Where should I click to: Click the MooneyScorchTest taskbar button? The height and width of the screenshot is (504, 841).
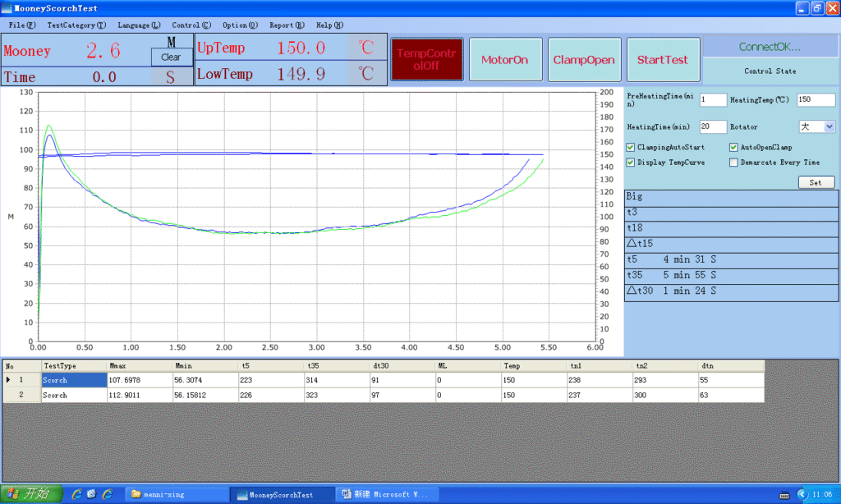(x=283, y=494)
